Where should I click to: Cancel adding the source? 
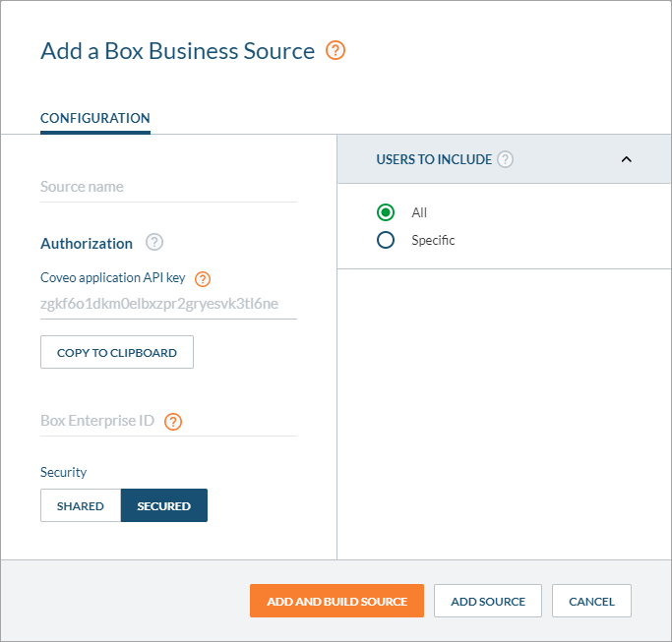click(x=591, y=602)
